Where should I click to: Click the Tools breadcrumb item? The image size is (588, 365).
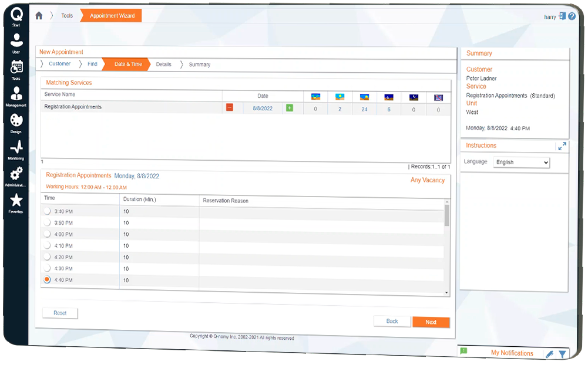click(67, 16)
